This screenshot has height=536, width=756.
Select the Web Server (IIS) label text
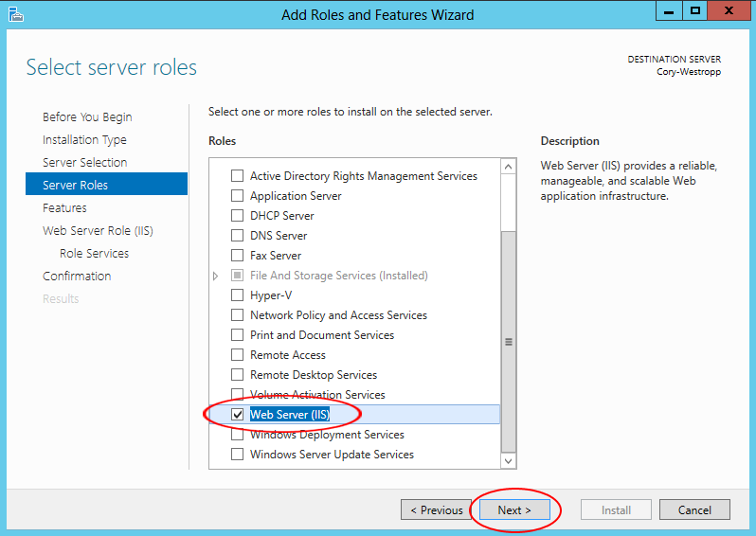coord(290,415)
